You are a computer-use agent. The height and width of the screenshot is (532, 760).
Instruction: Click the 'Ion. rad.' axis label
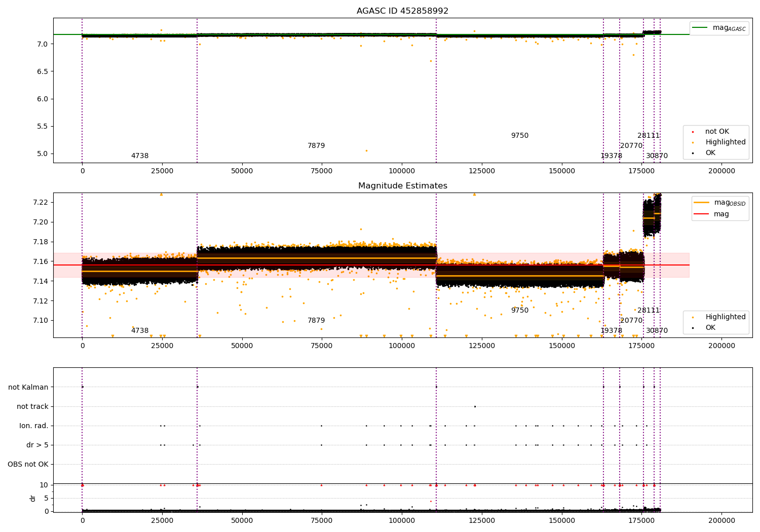click(x=34, y=426)
